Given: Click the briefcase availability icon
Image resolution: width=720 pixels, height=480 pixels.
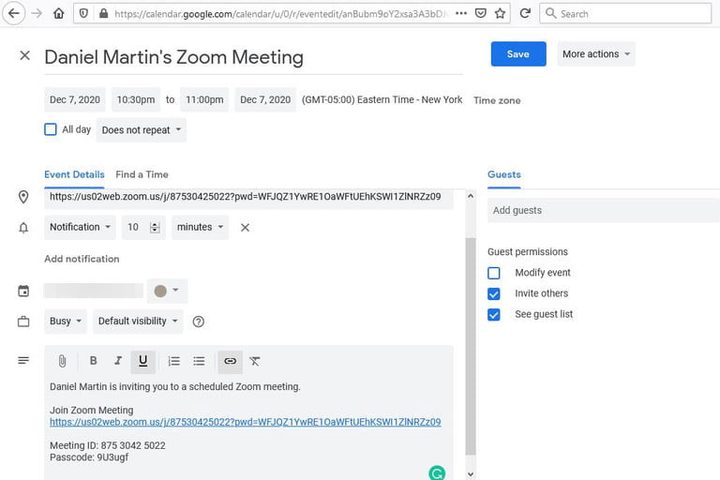Looking at the screenshot, I should pyautogui.click(x=23, y=322).
